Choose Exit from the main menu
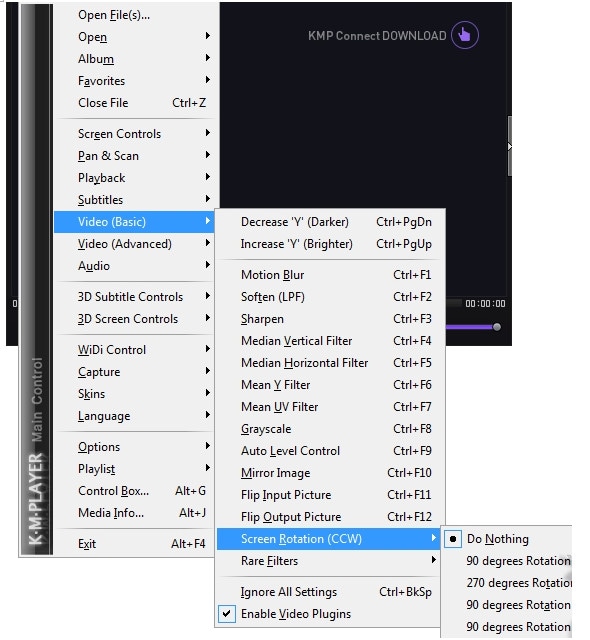The width and height of the screenshot is (590, 640). (134, 544)
